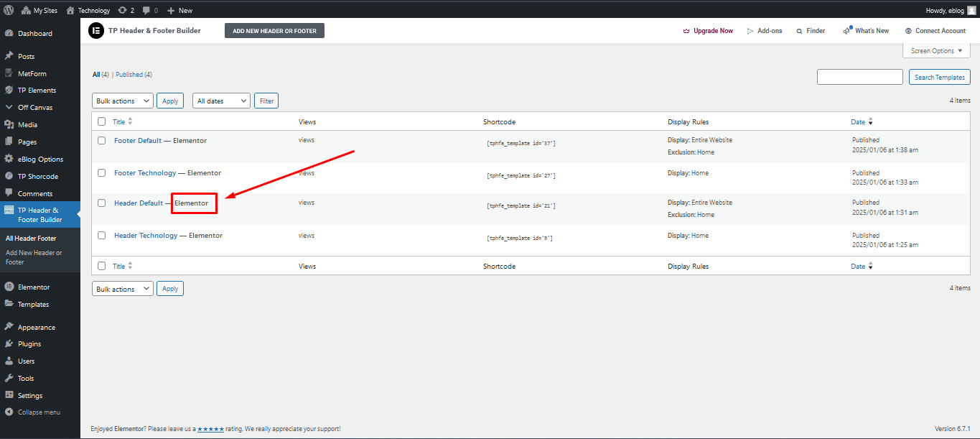Click the Search Templates button
Screen dimensions: 980x439
939,77
